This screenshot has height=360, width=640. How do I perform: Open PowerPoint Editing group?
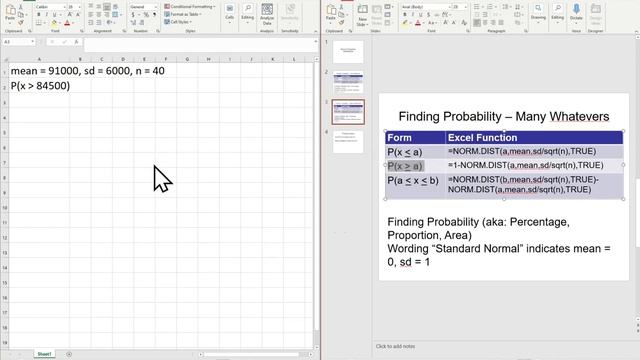point(558,13)
